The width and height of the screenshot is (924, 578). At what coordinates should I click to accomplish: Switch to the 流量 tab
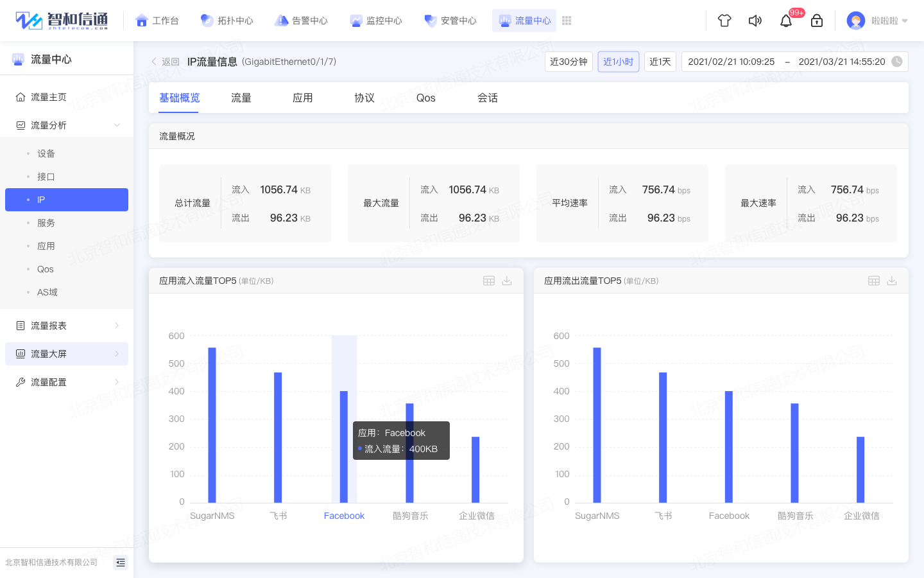pyautogui.click(x=241, y=98)
